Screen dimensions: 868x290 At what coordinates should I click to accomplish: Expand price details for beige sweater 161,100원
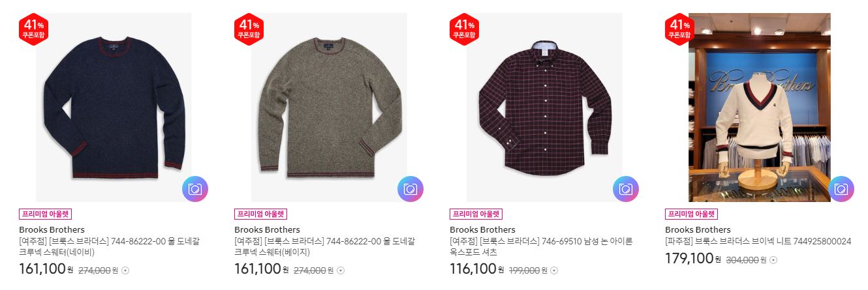coord(341,270)
